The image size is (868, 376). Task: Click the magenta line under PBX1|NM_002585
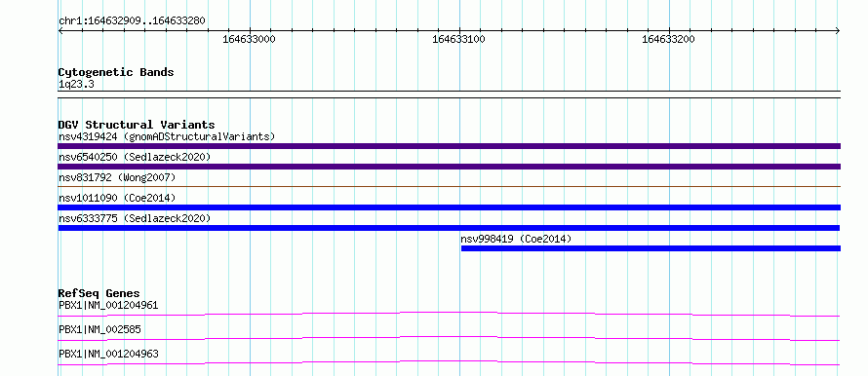(x=449, y=338)
